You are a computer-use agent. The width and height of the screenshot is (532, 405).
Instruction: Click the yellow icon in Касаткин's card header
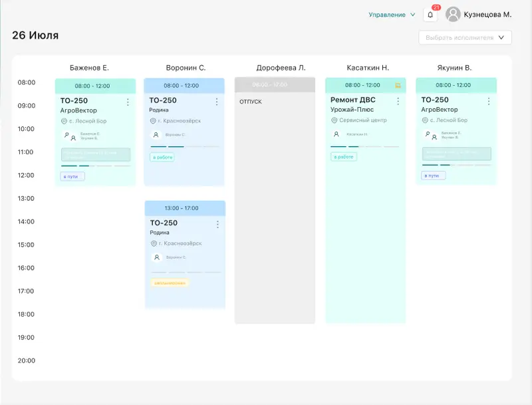398,86
